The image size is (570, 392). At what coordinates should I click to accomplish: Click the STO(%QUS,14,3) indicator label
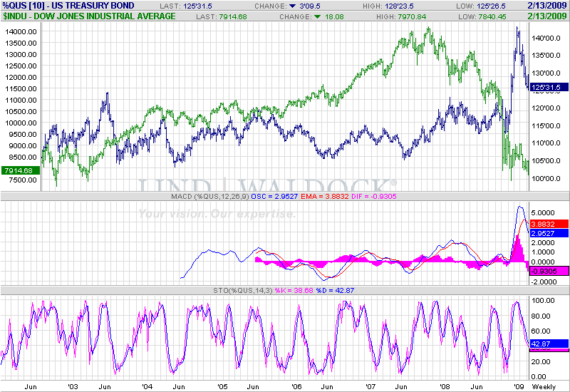[243, 291]
